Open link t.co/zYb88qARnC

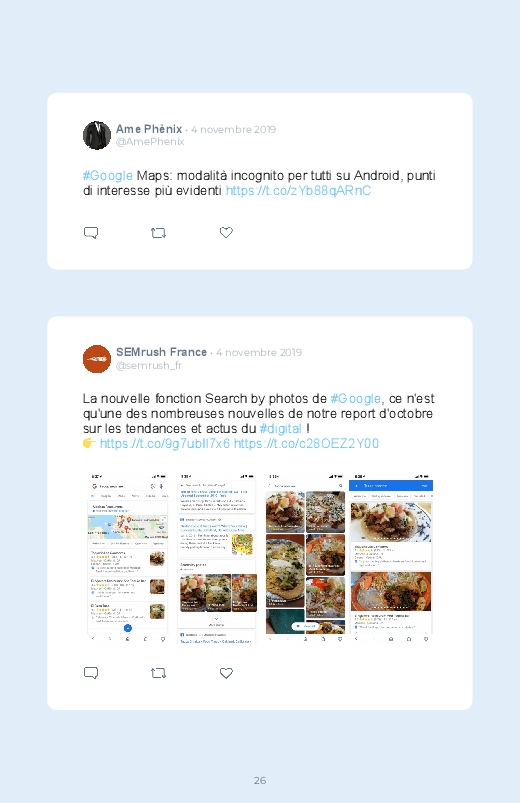[x=298, y=191]
